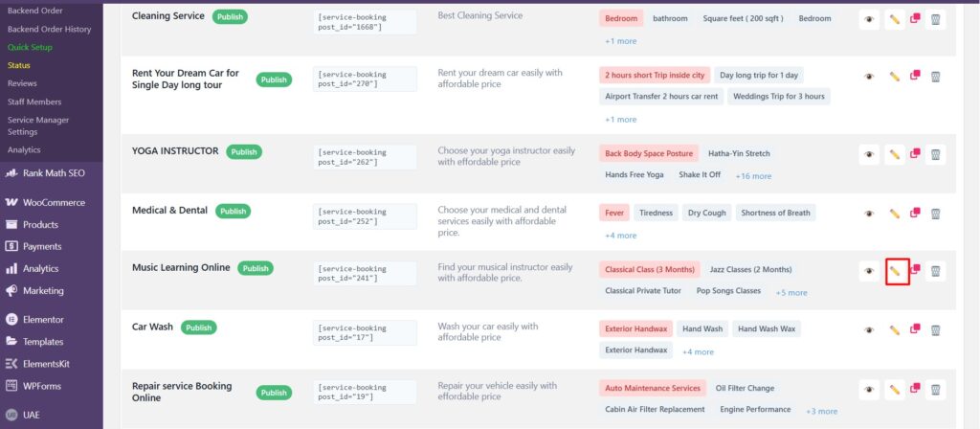Open WooCommerce menu in sidebar
The width and height of the screenshot is (980, 429).
pos(54,203)
